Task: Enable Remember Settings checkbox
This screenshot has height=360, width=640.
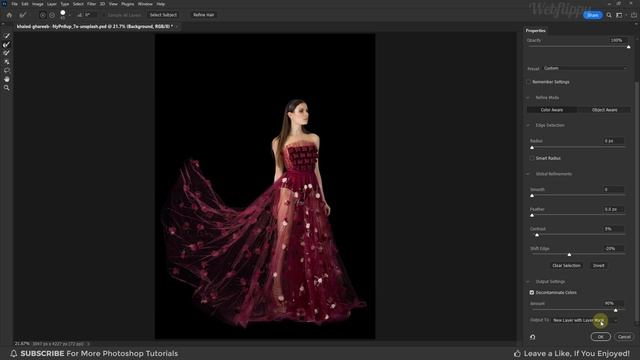Action: click(529, 82)
